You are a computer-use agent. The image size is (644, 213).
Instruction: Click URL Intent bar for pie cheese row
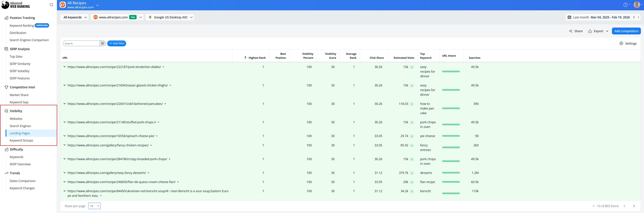451,136
